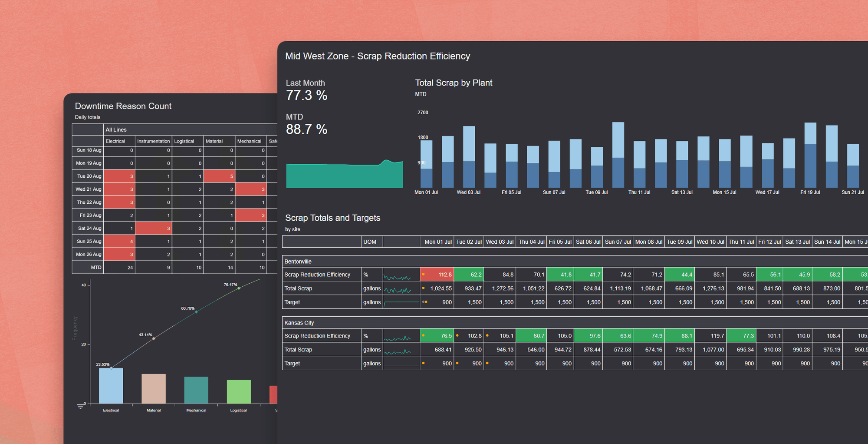Click the yellow annotation dot in the 112.8 cell
Screen dimensions: 868x444
click(424, 274)
